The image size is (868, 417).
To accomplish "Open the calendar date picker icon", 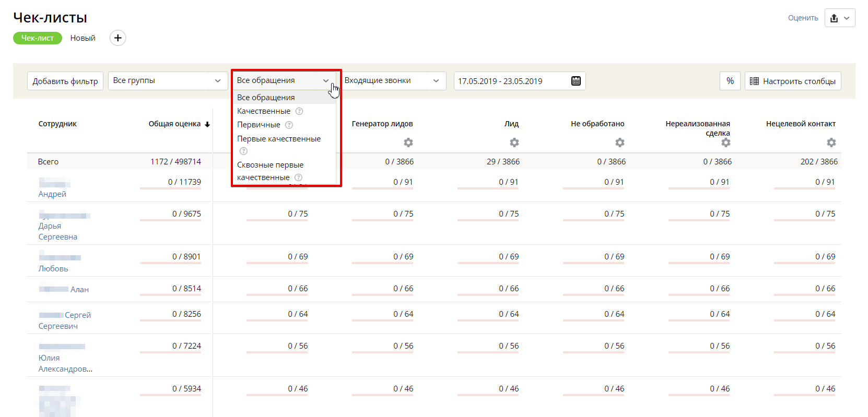I will 576,81.
